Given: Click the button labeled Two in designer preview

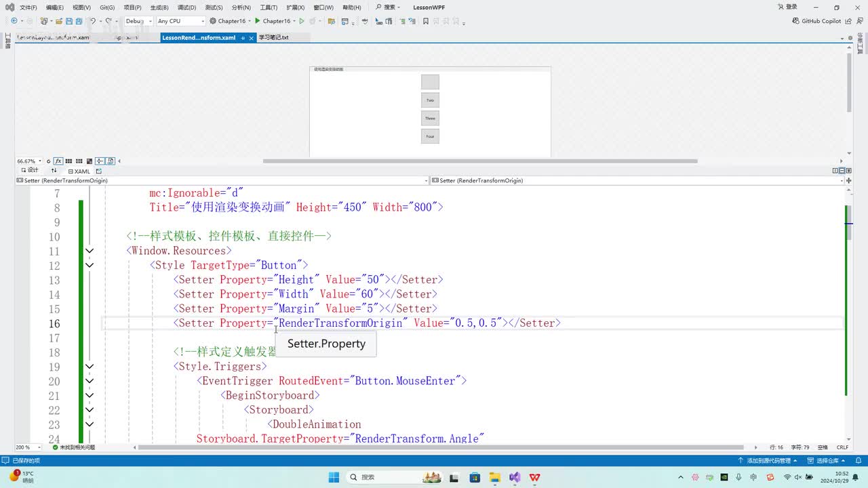Looking at the screenshot, I should pyautogui.click(x=430, y=100).
